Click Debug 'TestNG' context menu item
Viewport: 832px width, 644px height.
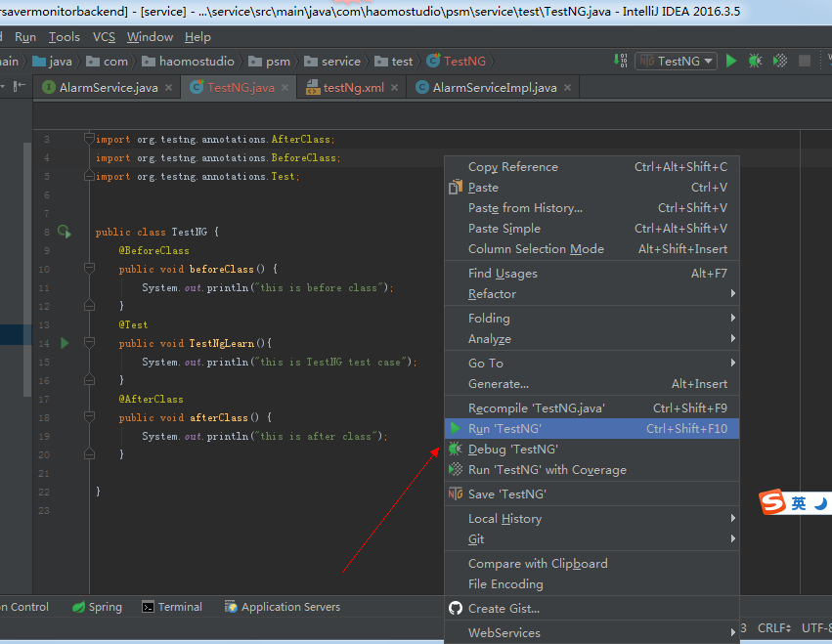pos(591,450)
